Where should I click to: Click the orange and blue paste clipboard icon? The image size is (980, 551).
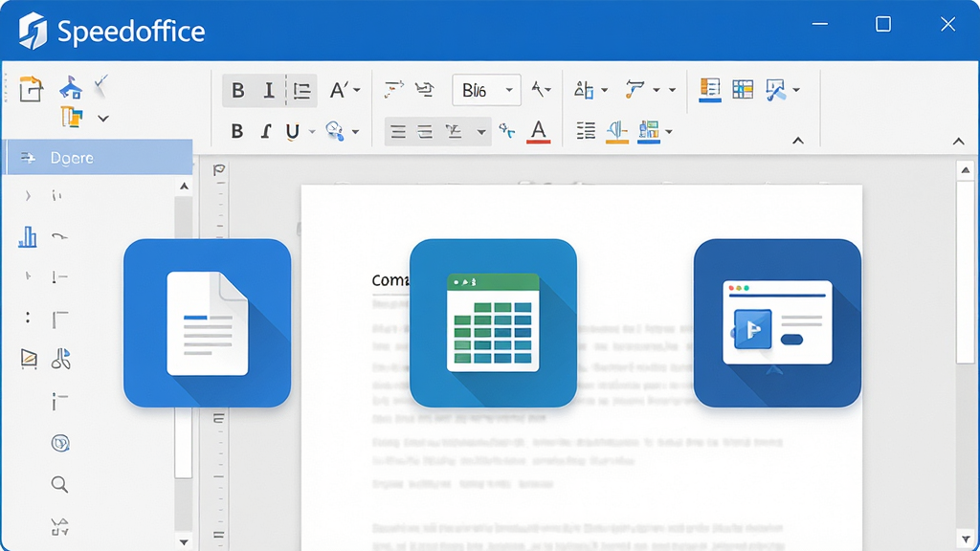72,117
